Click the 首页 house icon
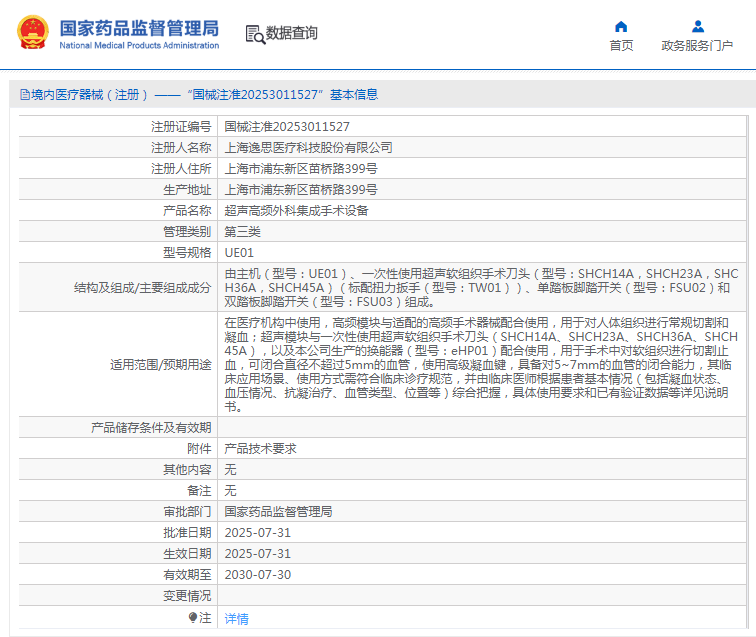The width and height of the screenshot is (756, 637). pyautogui.click(x=621, y=27)
